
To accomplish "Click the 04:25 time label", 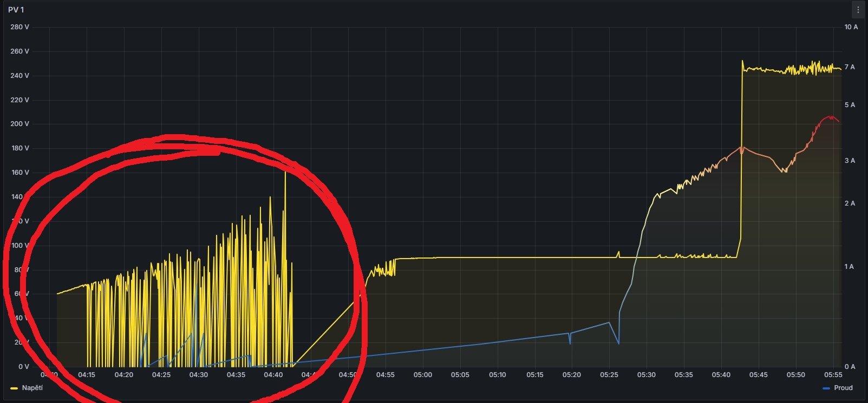I will click(x=161, y=375).
